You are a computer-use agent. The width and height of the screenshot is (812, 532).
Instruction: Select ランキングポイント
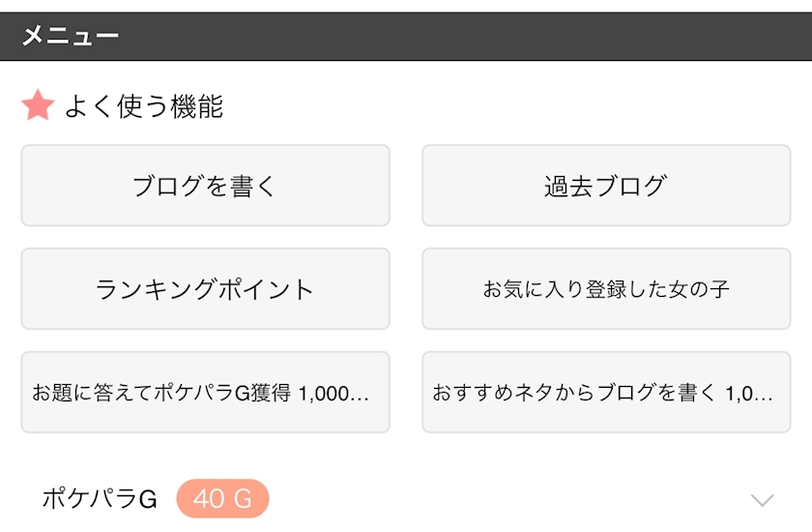pyautogui.click(x=205, y=289)
